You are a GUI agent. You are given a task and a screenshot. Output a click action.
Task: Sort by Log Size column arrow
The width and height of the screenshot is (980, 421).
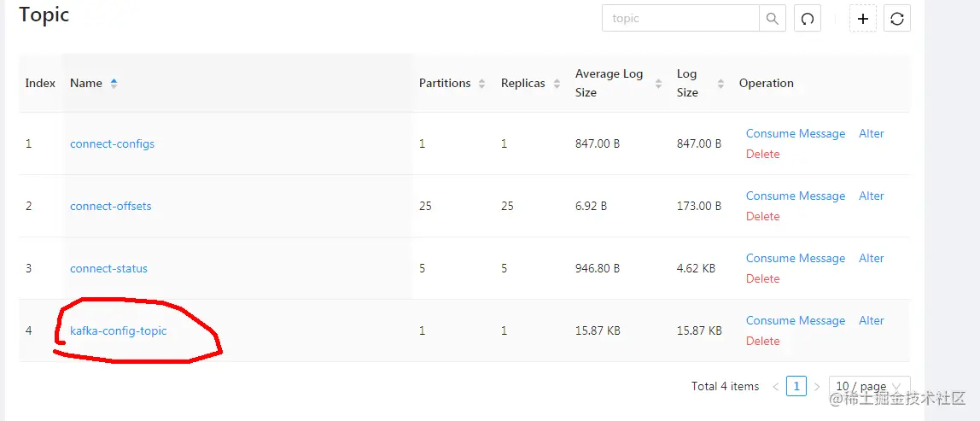click(x=720, y=84)
